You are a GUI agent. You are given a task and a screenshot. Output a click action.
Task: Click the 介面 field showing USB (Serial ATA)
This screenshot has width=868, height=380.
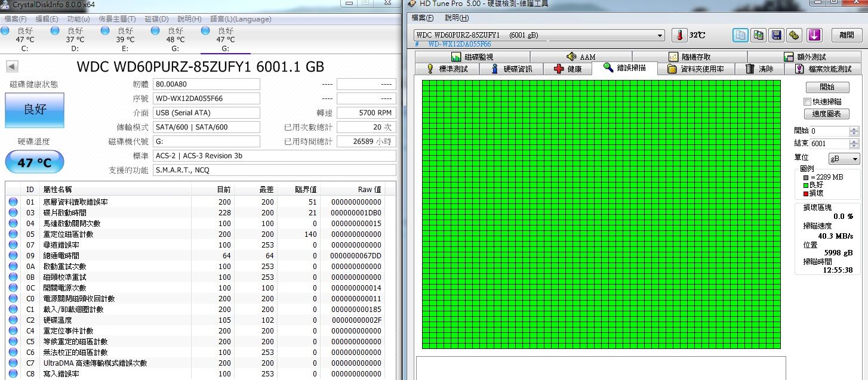[x=207, y=113]
